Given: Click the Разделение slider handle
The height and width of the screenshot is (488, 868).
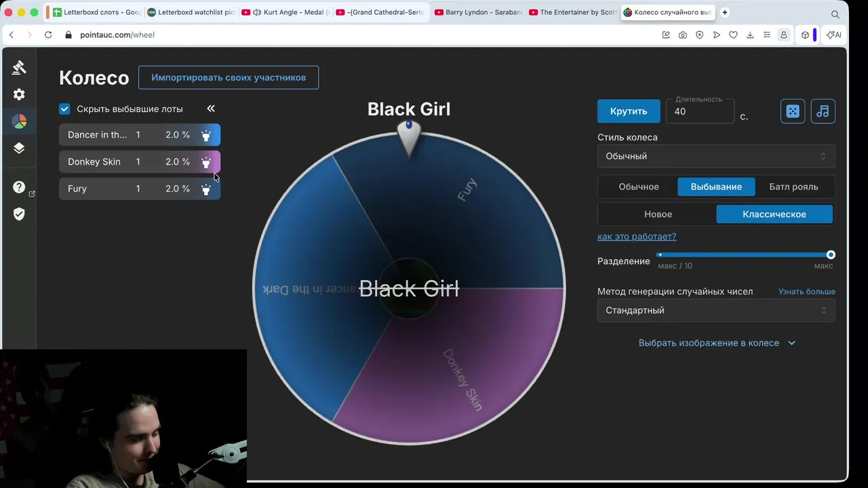Looking at the screenshot, I should (831, 255).
